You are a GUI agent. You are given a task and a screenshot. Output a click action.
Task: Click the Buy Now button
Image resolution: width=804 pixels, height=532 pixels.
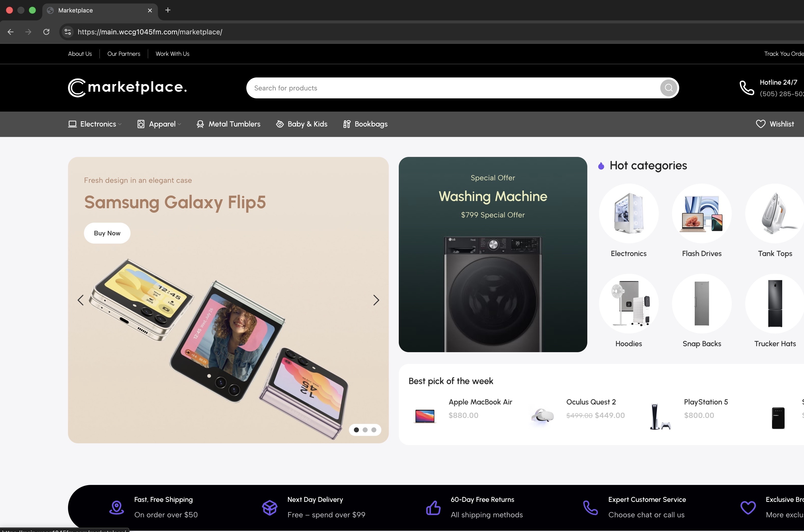(107, 233)
